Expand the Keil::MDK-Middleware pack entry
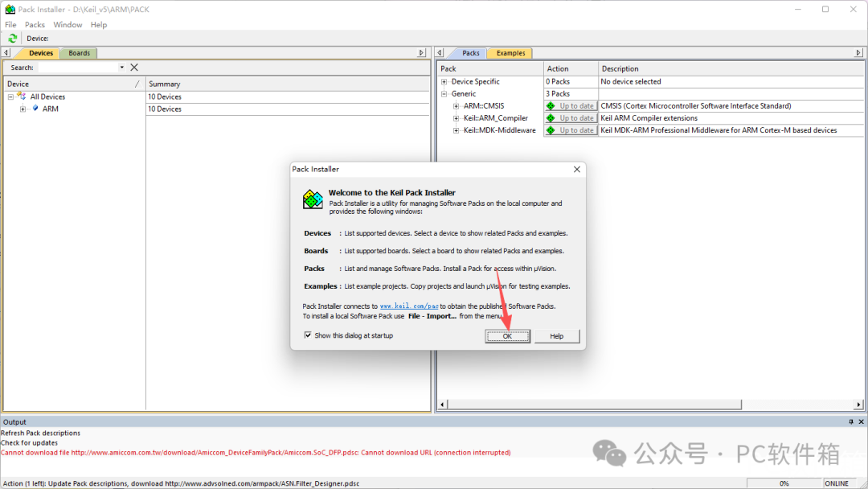This screenshot has height=489, width=868. [x=457, y=130]
